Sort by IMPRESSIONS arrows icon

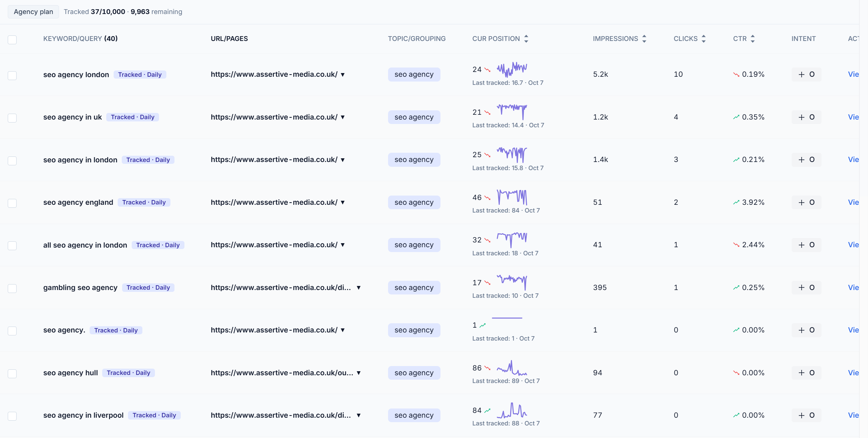pos(644,39)
